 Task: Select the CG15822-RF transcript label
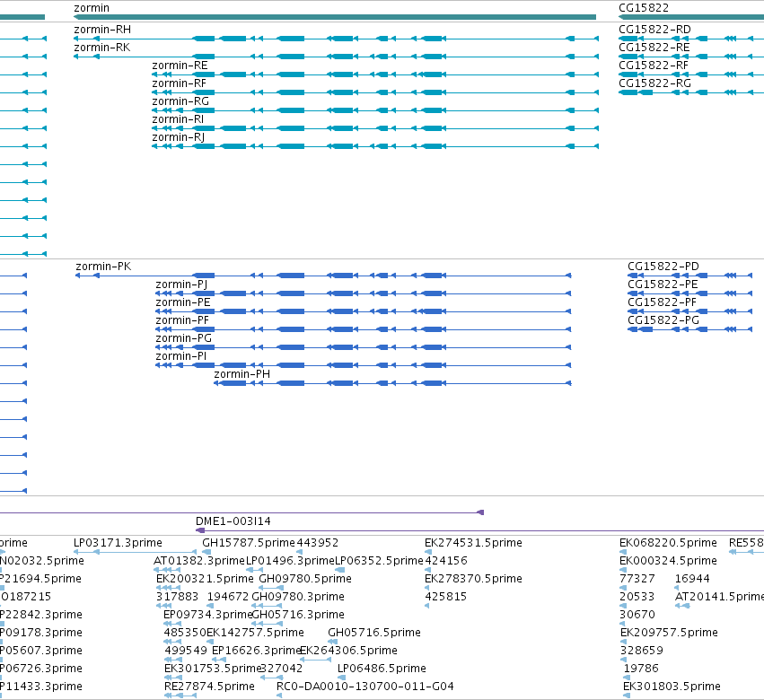654,66
